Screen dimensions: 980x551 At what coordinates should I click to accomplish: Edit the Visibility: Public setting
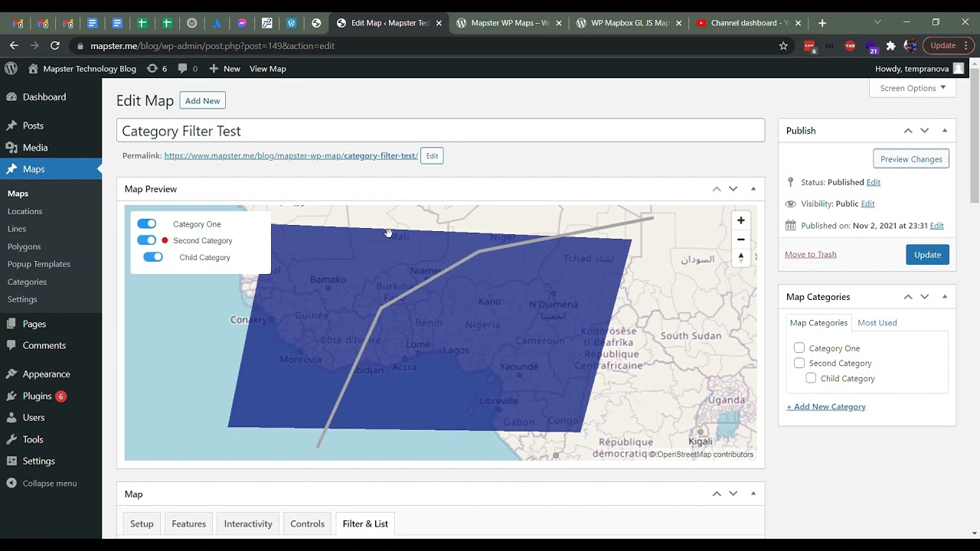click(867, 204)
